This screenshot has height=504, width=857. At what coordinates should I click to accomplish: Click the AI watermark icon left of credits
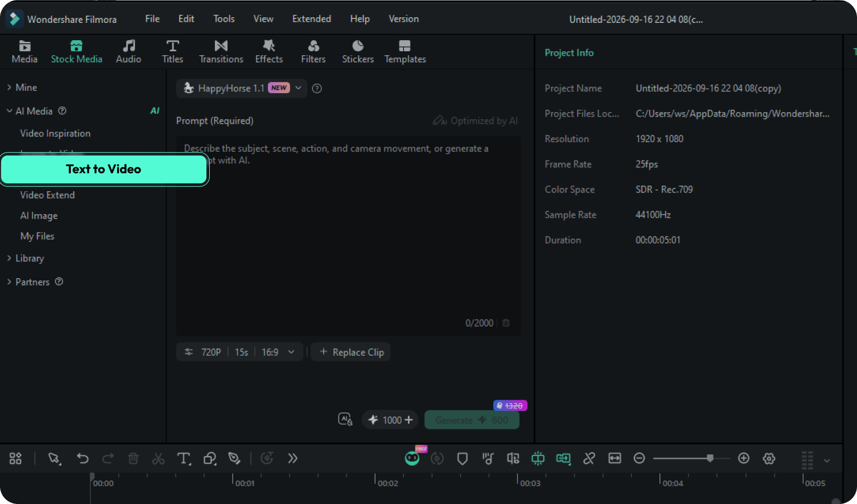point(345,419)
